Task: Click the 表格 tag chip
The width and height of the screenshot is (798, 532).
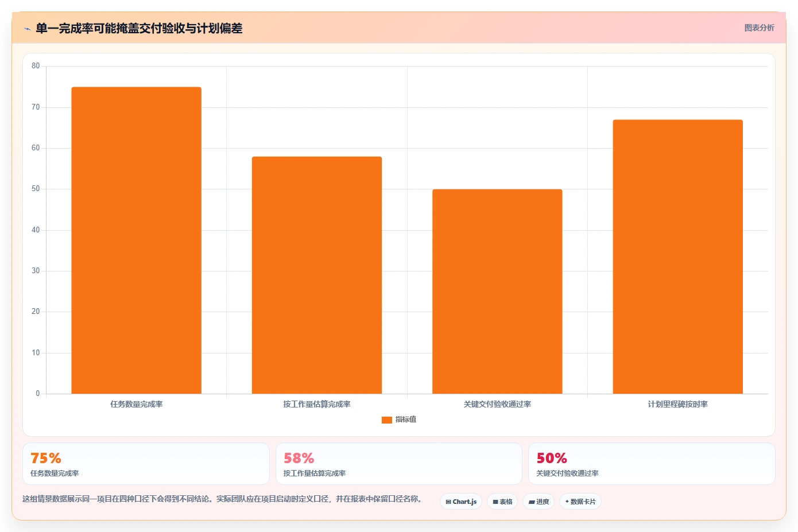Action: 502,502
